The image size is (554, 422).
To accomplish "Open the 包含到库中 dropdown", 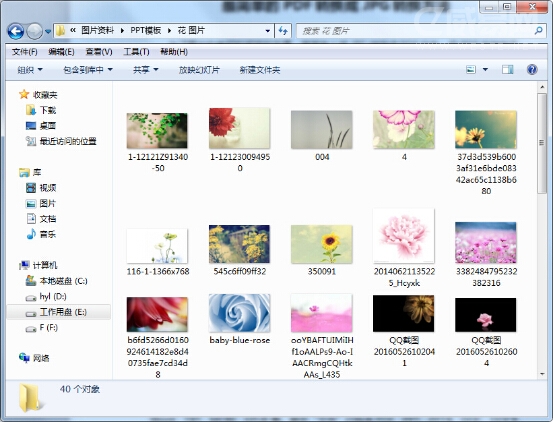I will coord(88,70).
